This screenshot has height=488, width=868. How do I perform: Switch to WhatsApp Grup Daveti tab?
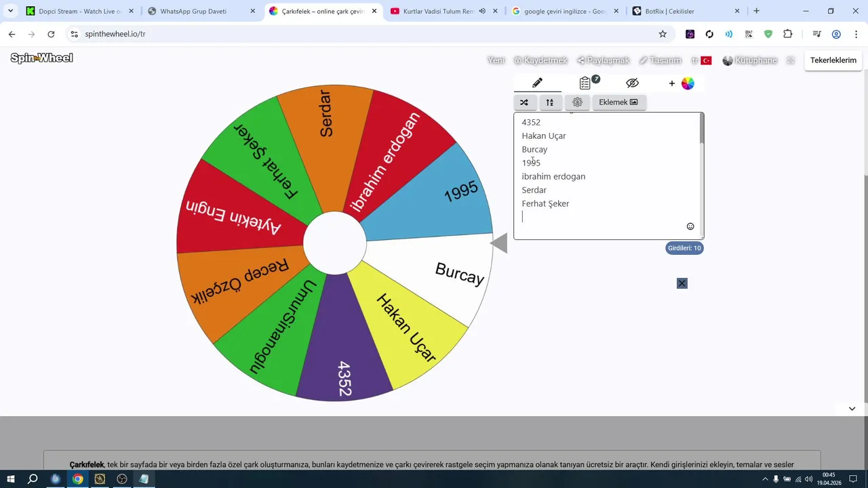[201, 12]
